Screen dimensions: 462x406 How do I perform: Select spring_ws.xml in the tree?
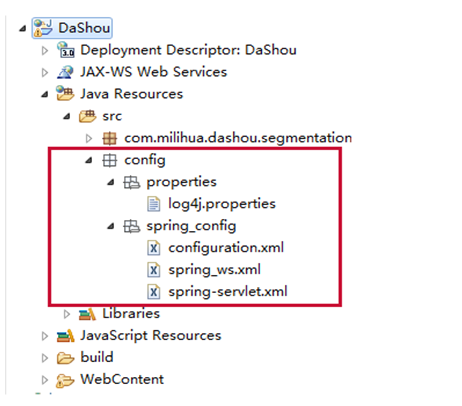pyautogui.click(x=214, y=270)
